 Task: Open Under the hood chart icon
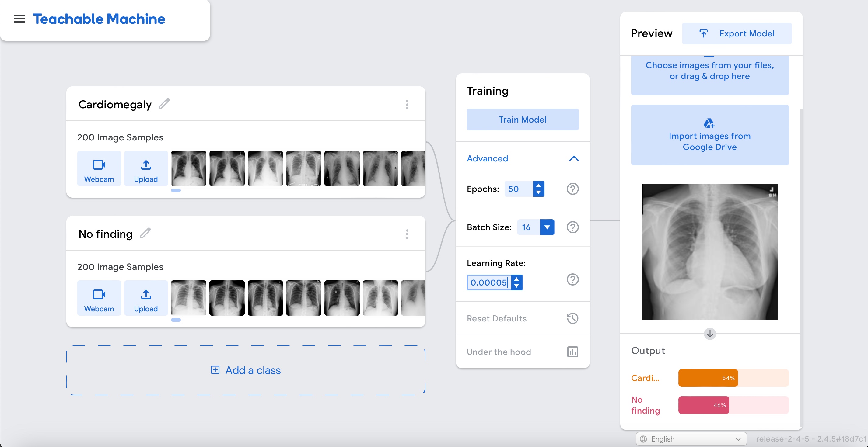(572, 352)
